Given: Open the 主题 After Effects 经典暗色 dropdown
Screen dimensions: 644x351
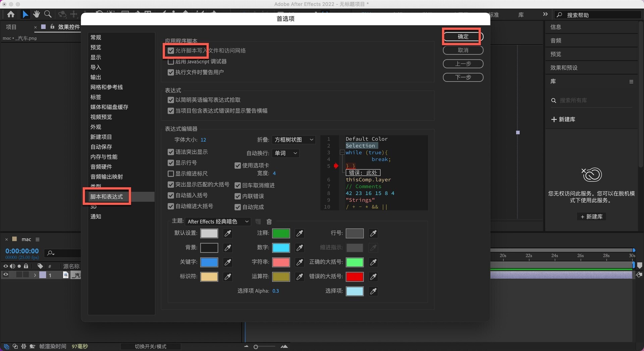Looking at the screenshot, I should pos(218,221).
